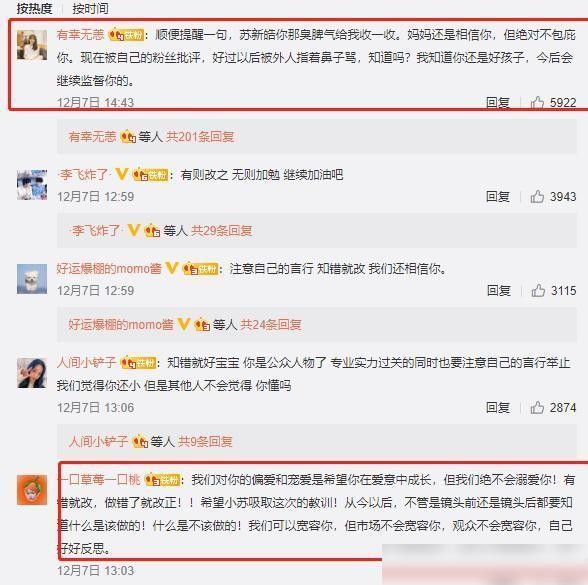The width and height of the screenshot is (588, 585).
Task: Switch to 按热度 sorting tab
Action: pos(34,8)
